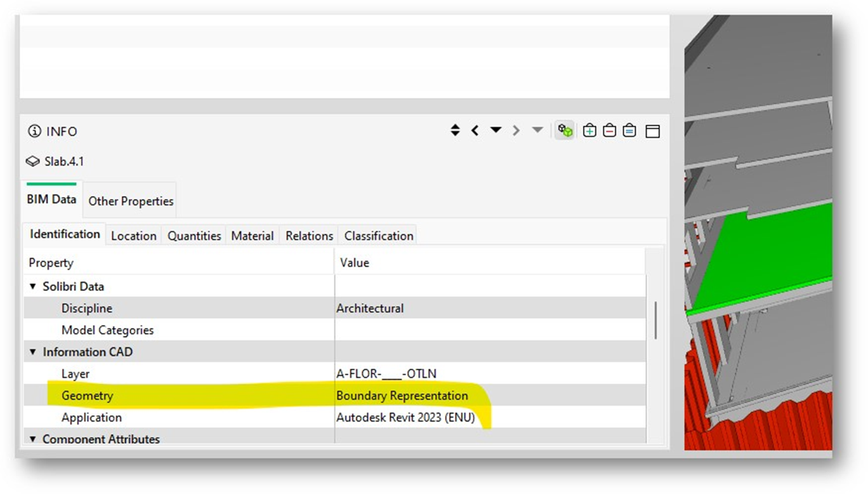The width and height of the screenshot is (868, 494).
Task: Click the property table vertical scrollbar thumb
Action: tap(655, 319)
